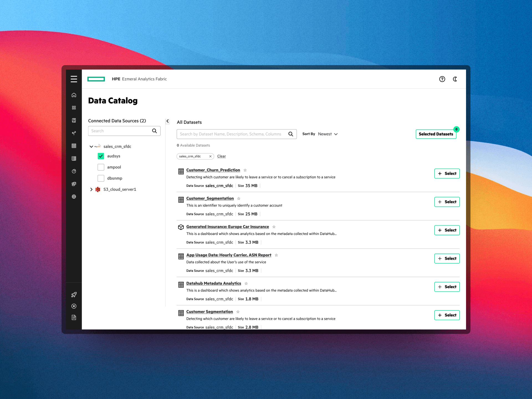Open the Sort By Newest dropdown

click(x=328, y=134)
